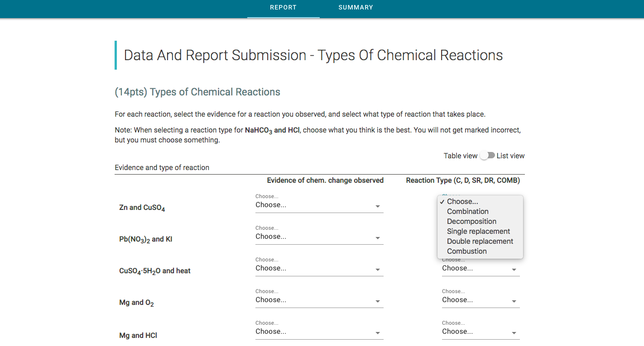The image size is (644, 346).
Task: Open evidence dropdown for CuSO4·5H2O and heat
Action: [319, 268]
